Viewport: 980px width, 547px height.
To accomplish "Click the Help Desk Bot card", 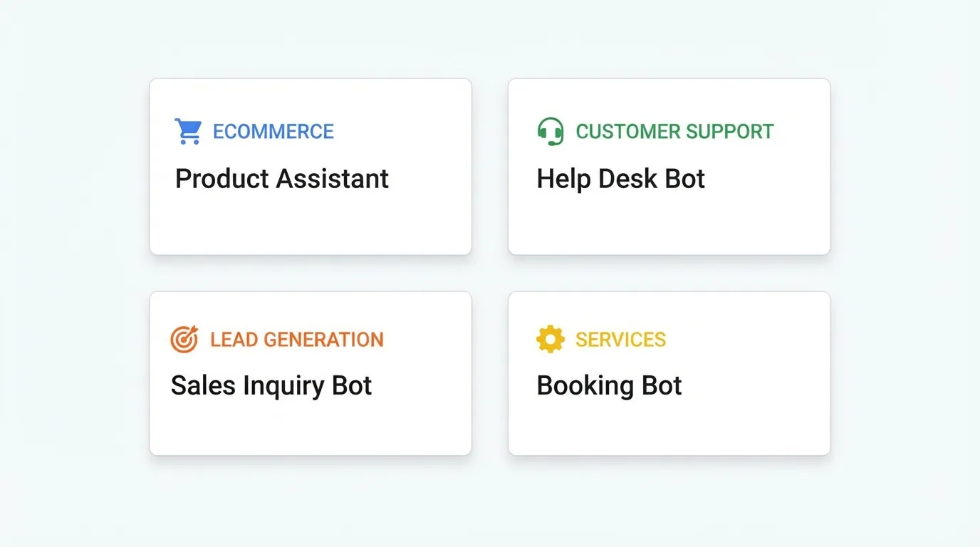I will (669, 166).
